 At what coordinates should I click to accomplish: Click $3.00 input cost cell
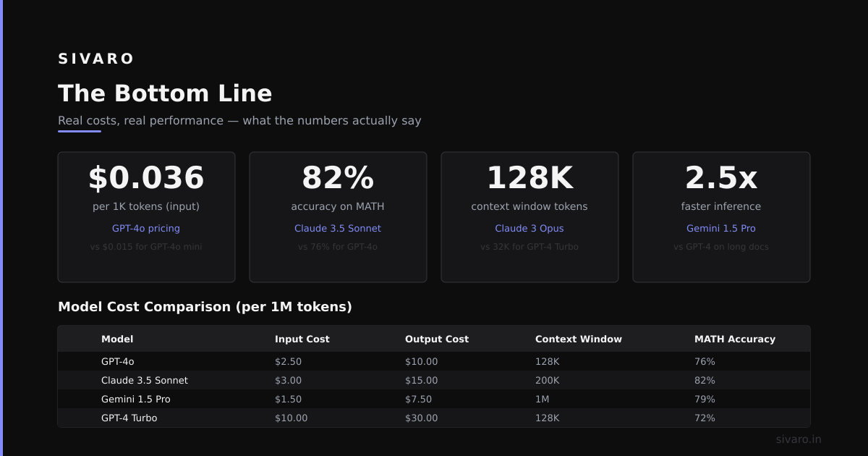289,380
